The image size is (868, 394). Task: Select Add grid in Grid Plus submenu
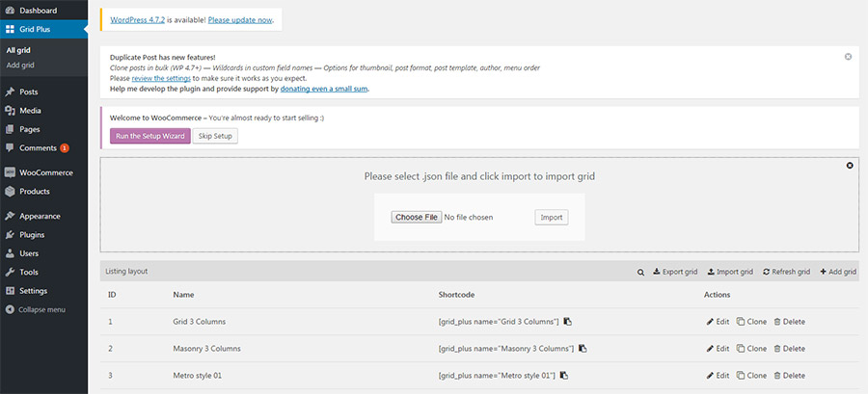point(20,65)
